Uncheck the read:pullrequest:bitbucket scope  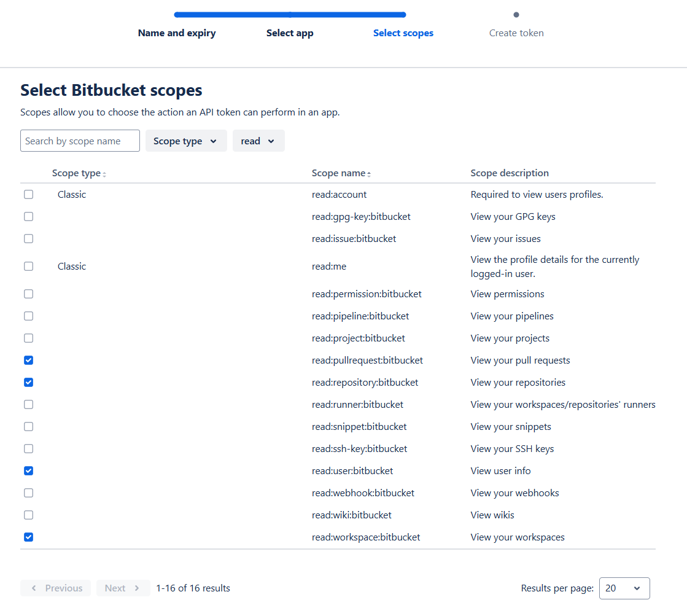(28, 361)
